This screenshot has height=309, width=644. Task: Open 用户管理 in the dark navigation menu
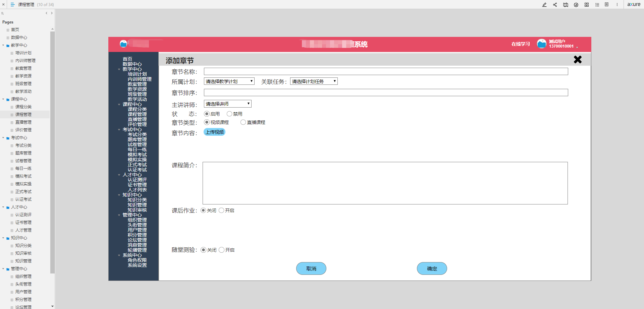(137, 230)
